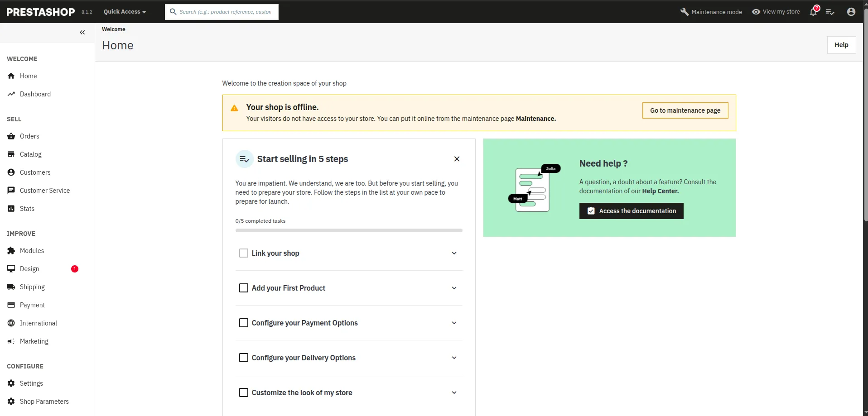868x416 pixels.
Task: Click the Go to maintenance page button
Action: (685, 110)
